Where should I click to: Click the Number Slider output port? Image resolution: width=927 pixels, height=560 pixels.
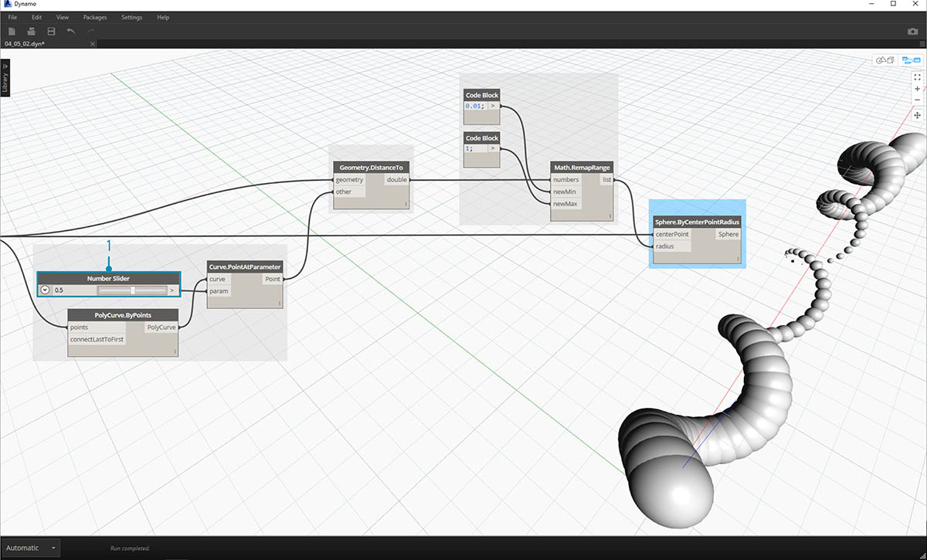coord(173,290)
